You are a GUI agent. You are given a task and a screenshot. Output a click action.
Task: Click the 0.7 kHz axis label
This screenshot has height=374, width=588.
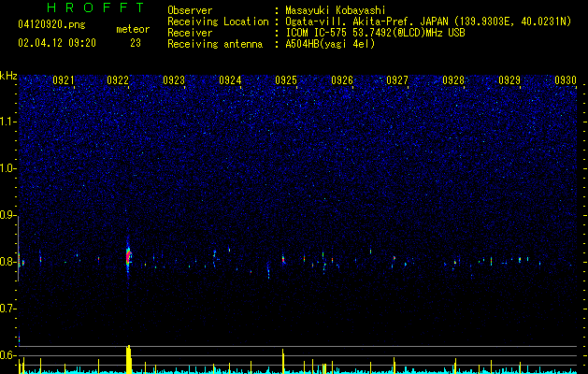(8, 309)
